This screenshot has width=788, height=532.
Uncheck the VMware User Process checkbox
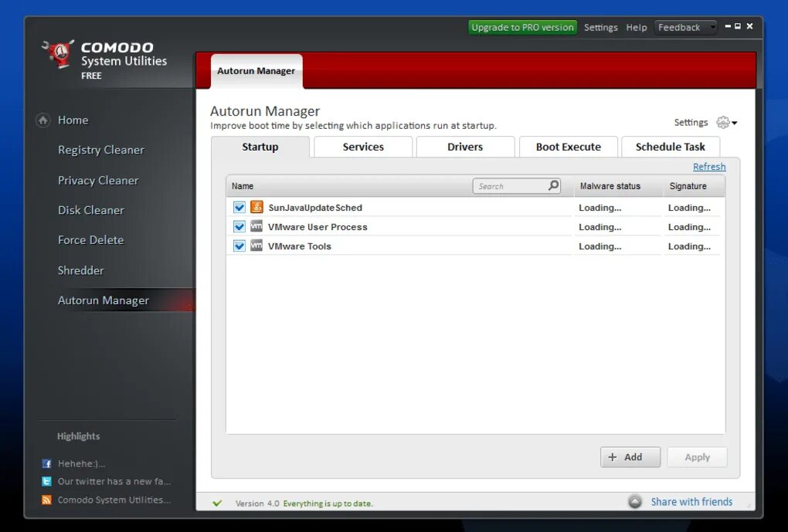[x=239, y=226]
